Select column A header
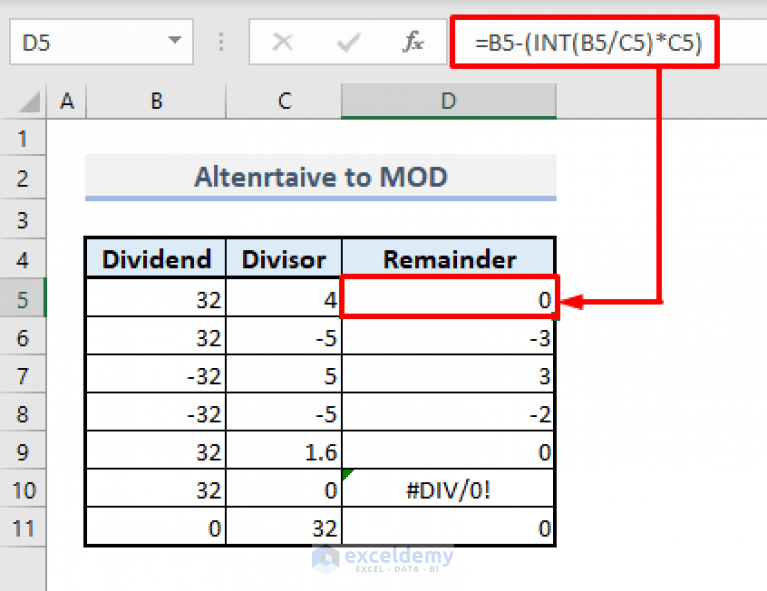The width and height of the screenshot is (767, 591). click(x=67, y=101)
